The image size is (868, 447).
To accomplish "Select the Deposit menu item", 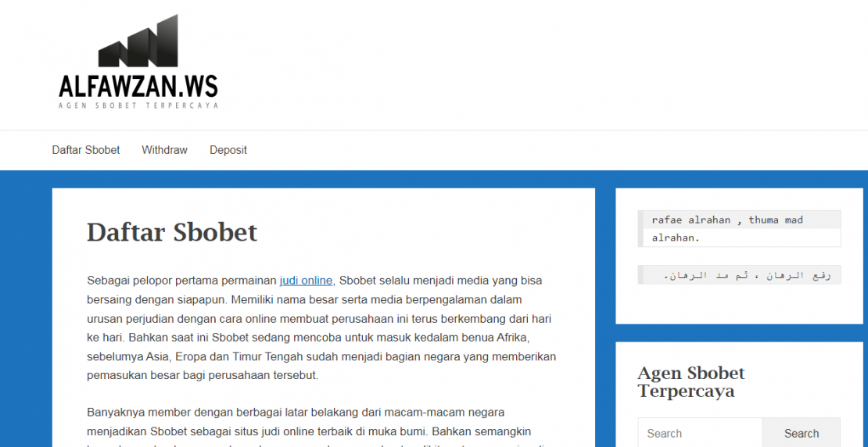I will coord(228,150).
